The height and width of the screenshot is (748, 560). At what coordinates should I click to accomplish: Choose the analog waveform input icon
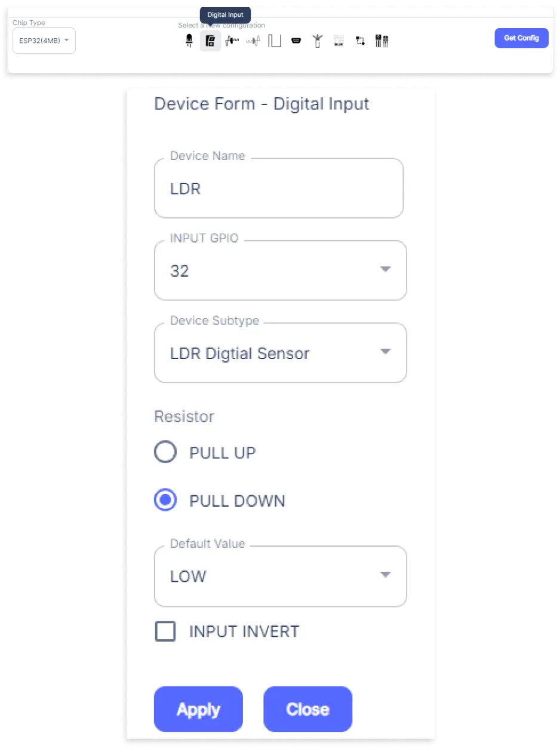coord(232,41)
